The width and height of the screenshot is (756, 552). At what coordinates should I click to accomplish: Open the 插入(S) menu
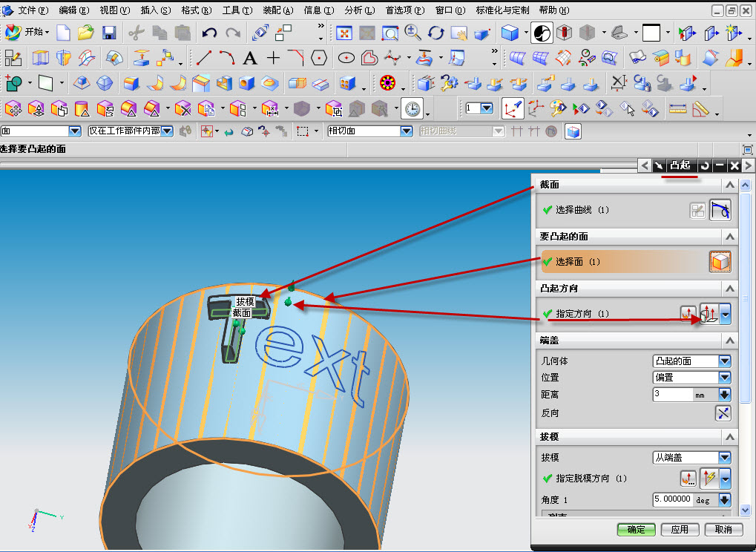pyautogui.click(x=155, y=10)
